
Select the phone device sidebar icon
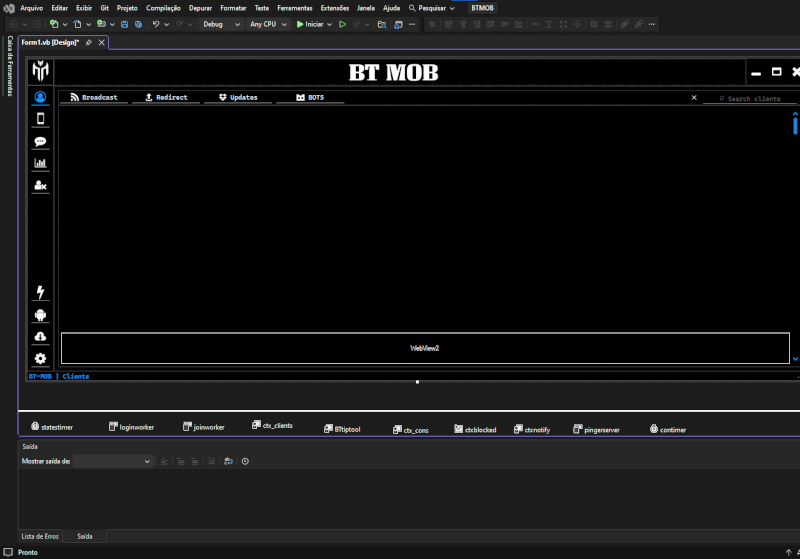click(40, 119)
